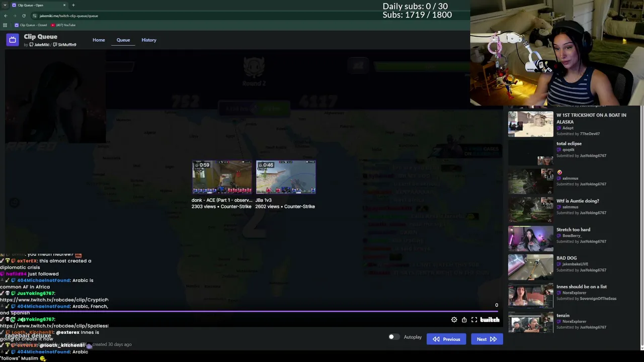Play the donk - ACE recommended clip thumbnail
Viewport: 644px width, 362px height.
pos(222,177)
